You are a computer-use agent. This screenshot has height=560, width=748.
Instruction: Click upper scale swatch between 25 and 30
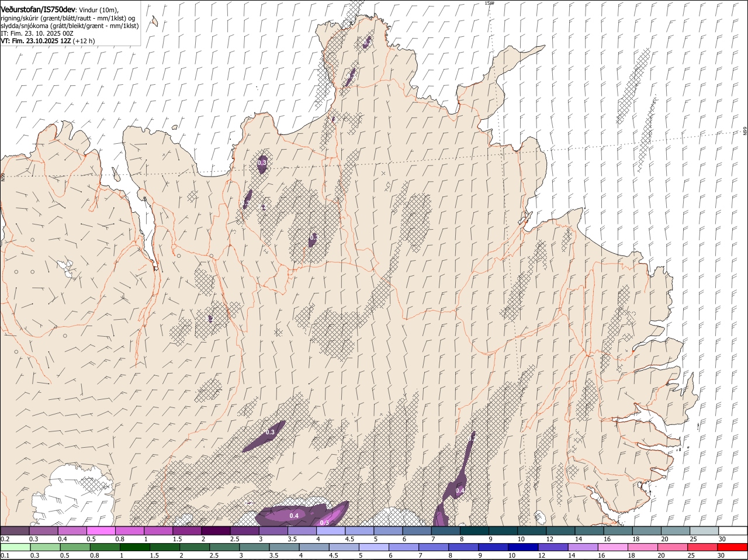705,531
